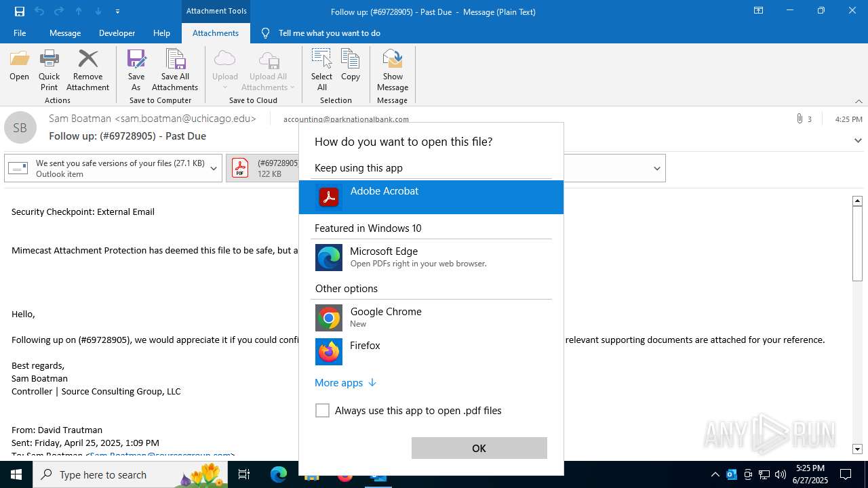Click the Controller | Source Consulting Group, LLC line

(x=96, y=391)
